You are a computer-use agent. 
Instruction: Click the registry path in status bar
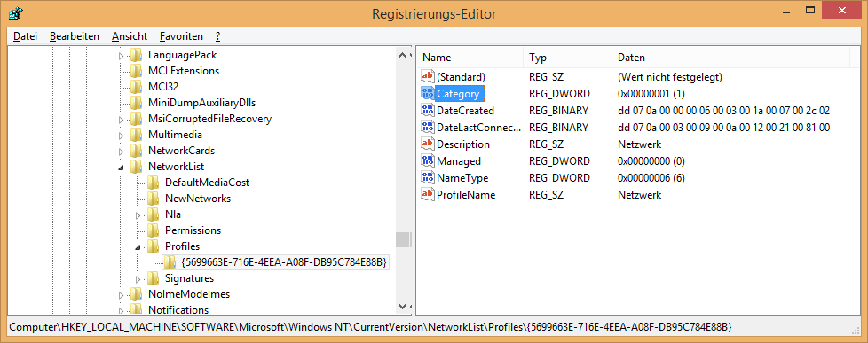[x=371, y=327]
